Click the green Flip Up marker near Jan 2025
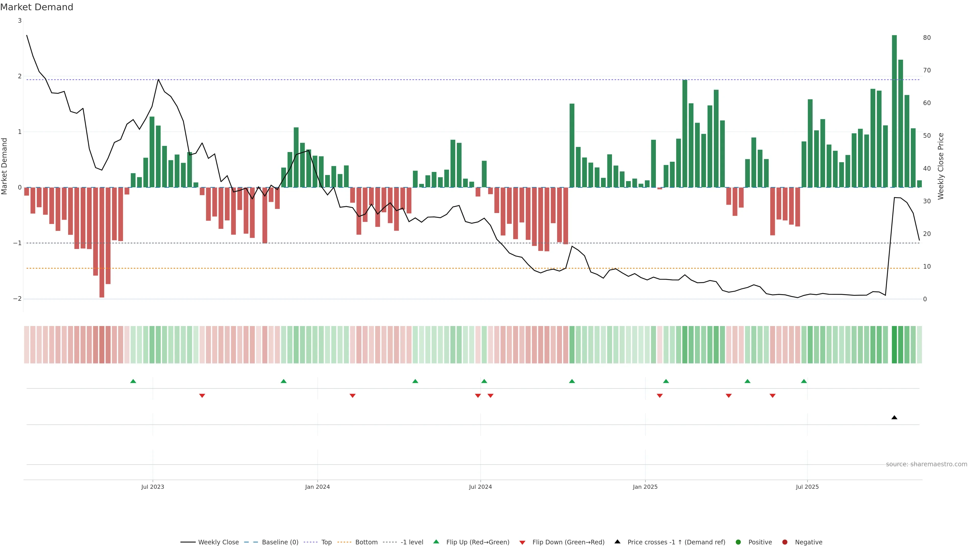Viewport: 980px width, 551px height. pyautogui.click(x=666, y=381)
